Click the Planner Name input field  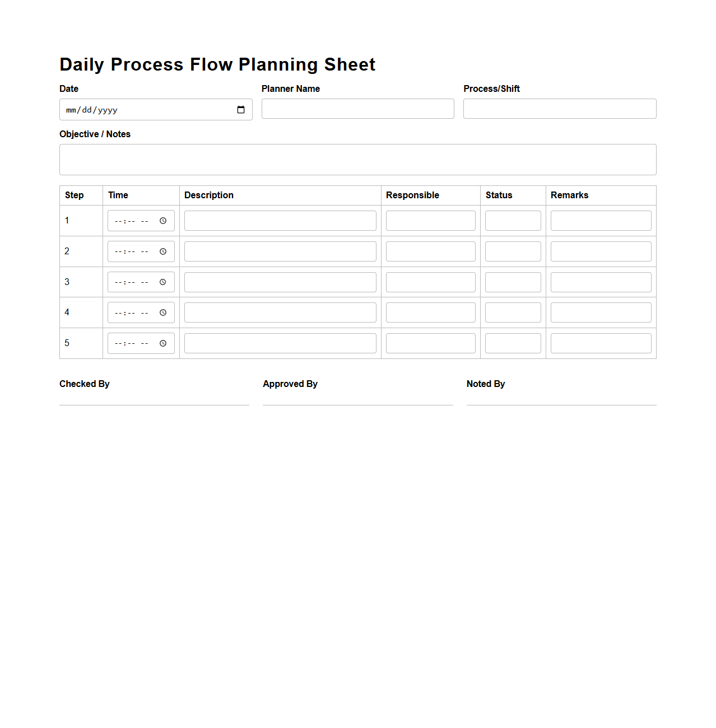pyautogui.click(x=357, y=109)
